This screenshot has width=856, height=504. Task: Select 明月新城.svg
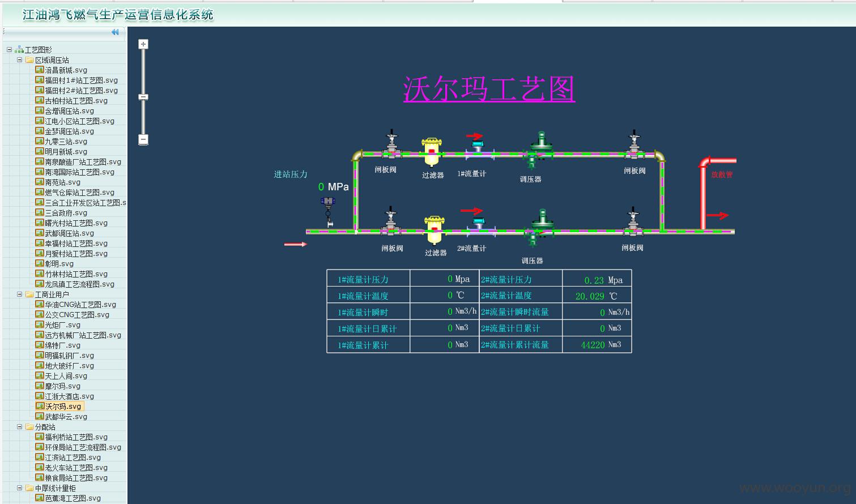(66, 152)
